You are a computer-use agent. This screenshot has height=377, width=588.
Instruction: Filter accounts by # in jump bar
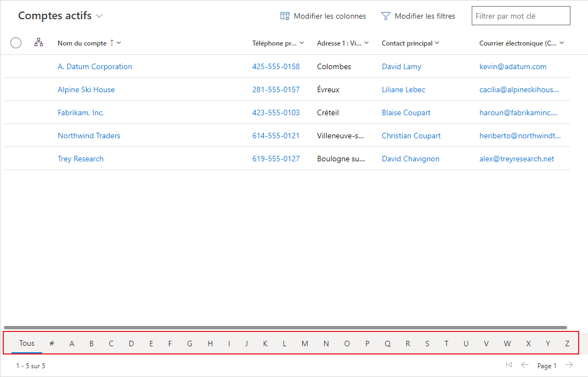[52, 344]
